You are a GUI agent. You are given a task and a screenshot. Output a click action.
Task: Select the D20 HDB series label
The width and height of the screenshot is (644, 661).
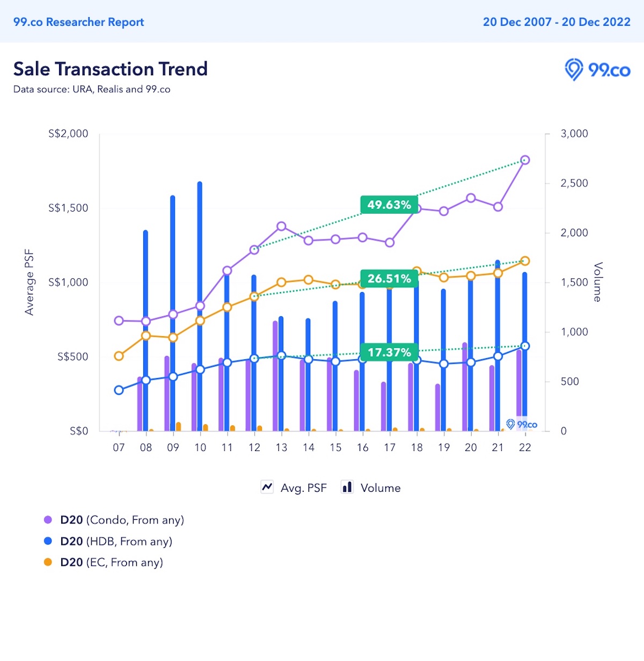coord(116,541)
